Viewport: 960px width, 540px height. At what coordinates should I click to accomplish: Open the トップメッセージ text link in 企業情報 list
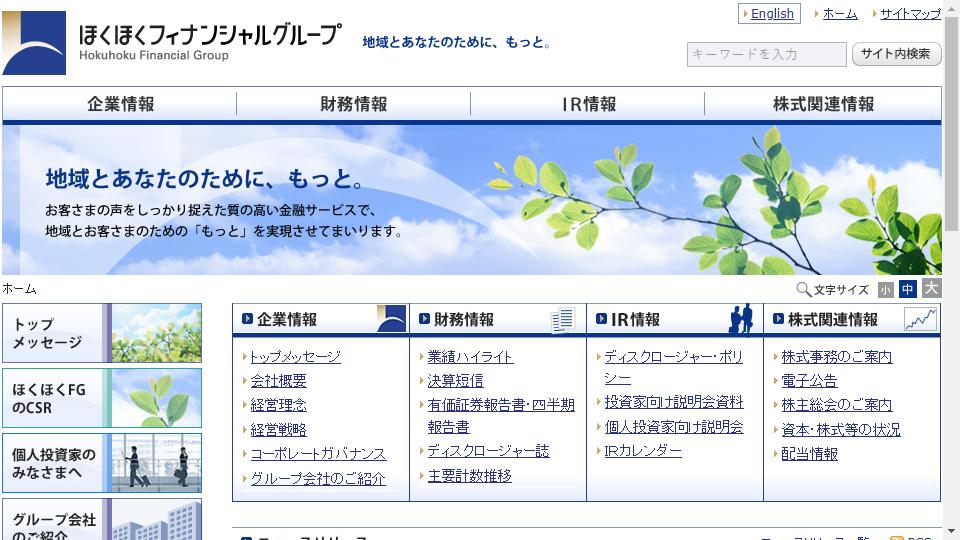pyautogui.click(x=295, y=356)
